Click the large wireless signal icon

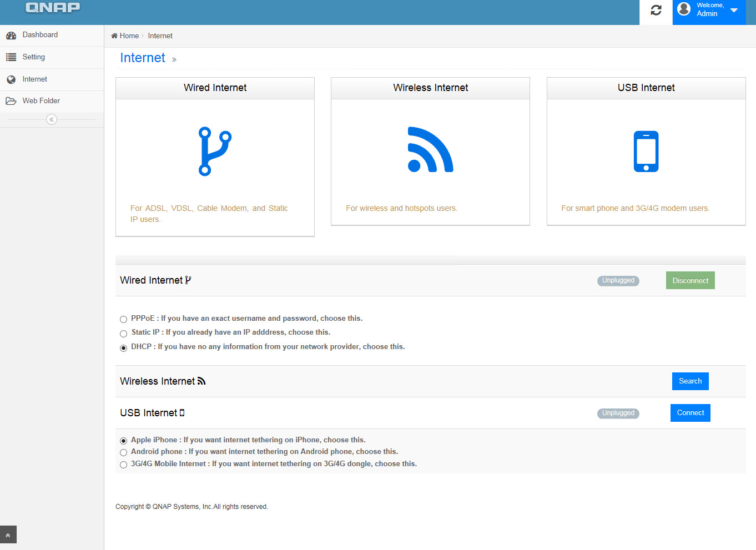point(430,149)
